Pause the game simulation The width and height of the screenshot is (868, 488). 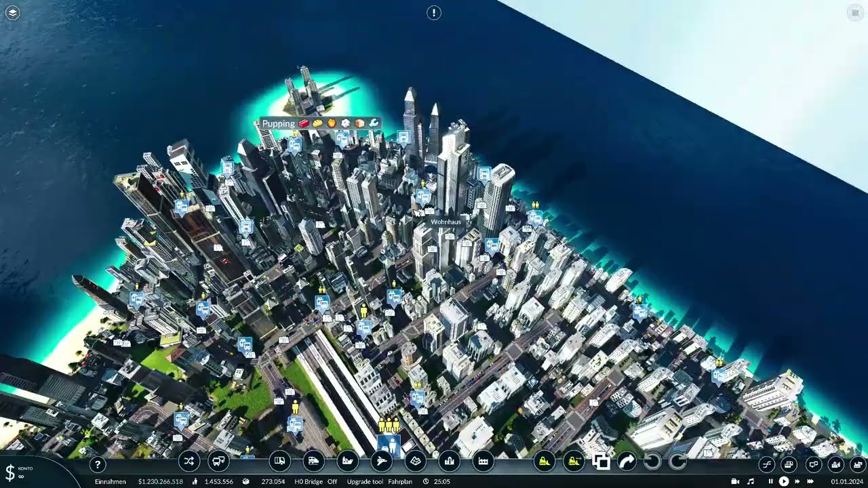pos(770,481)
